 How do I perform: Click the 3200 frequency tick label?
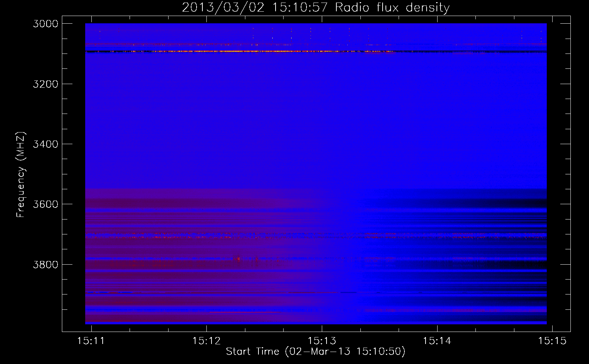click(46, 84)
